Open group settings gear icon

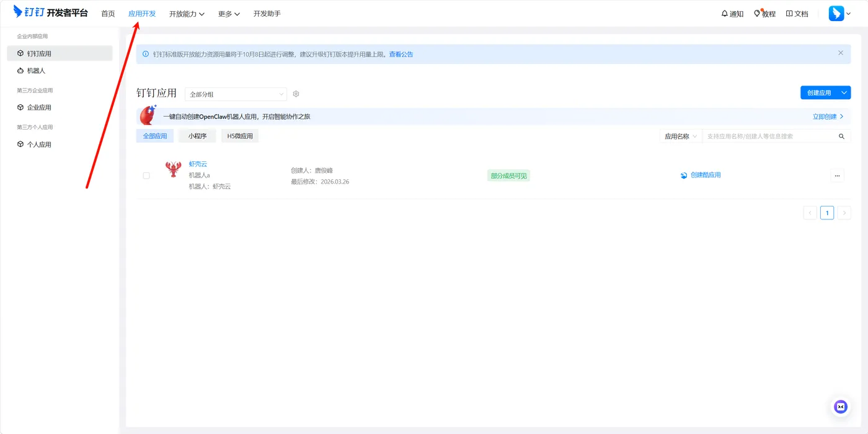[296, 94]
